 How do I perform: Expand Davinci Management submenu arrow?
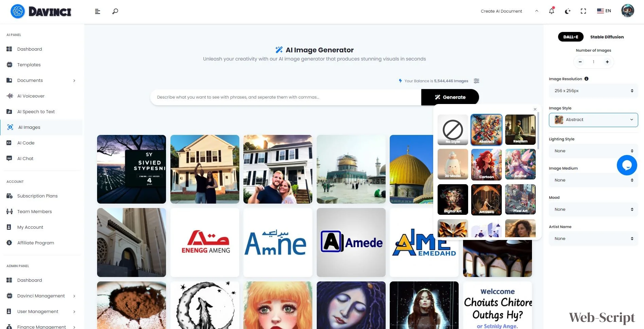(74, 296)
